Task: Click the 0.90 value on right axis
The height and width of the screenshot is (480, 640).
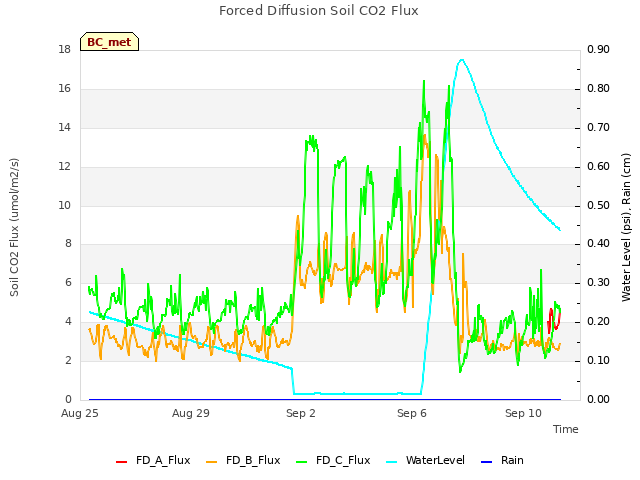Action: 598,50
